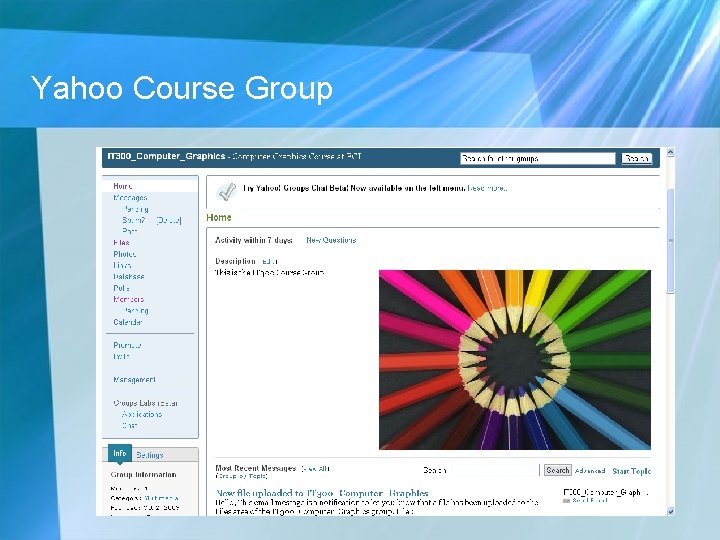Open Applications under Groups Labs
The image size is (720, 540).
[x=142, y=414]
